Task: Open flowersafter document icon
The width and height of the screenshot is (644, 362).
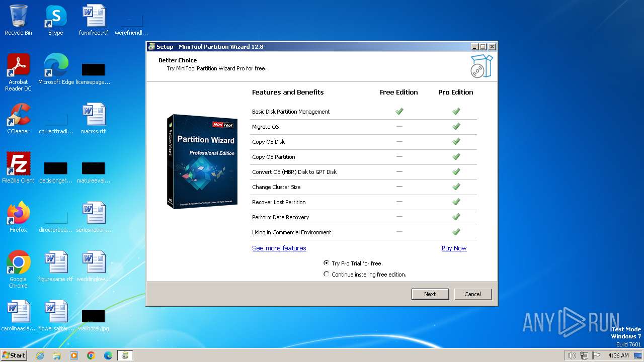Action: 56,316
